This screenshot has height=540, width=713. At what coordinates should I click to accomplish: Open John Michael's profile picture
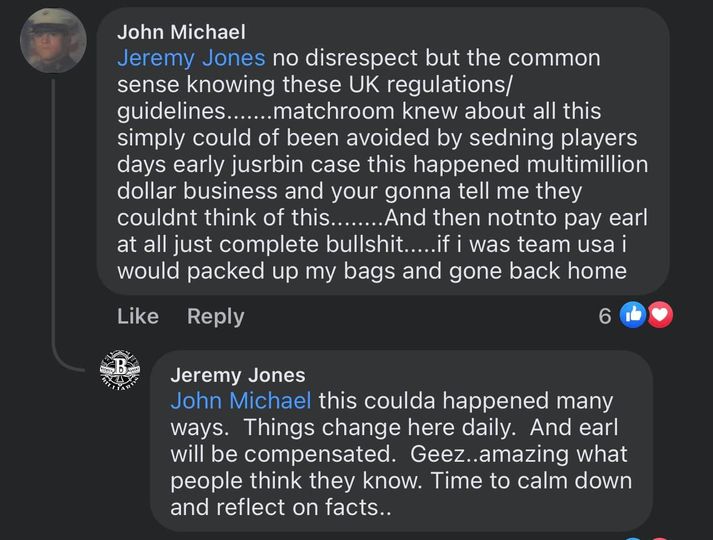pyautogui.click(x=53, y=41)
